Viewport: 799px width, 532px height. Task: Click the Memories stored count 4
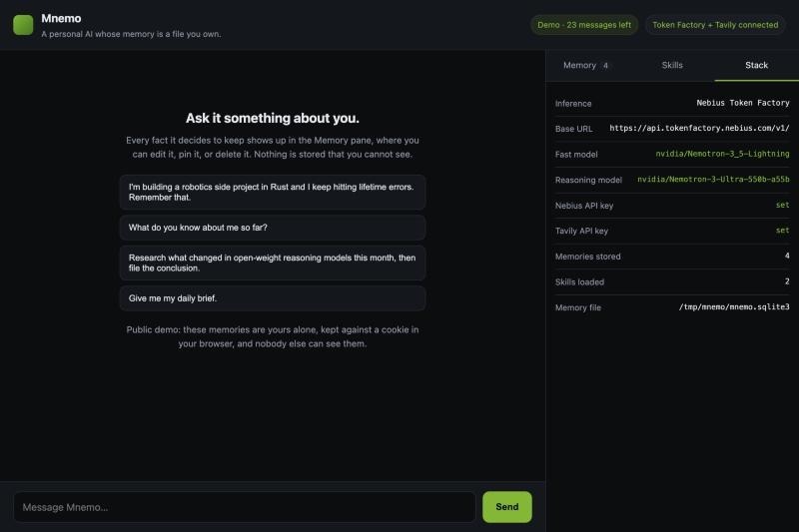[x=787, y=256]
